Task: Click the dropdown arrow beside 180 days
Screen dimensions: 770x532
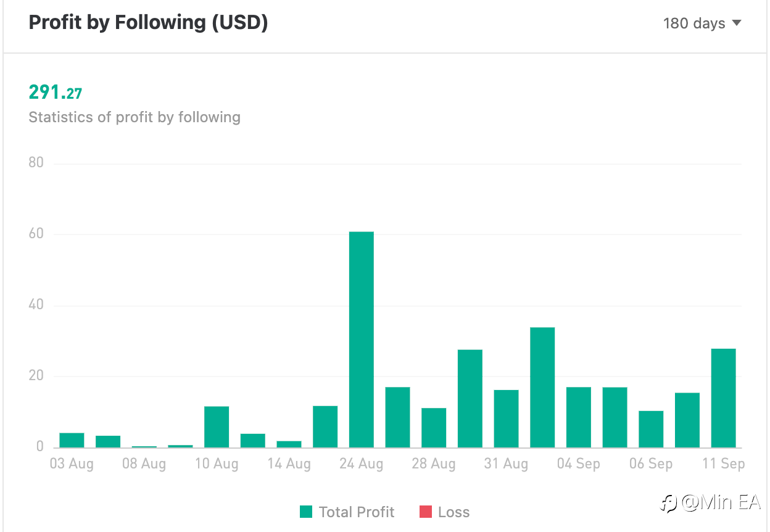Action: click(736, 23)
